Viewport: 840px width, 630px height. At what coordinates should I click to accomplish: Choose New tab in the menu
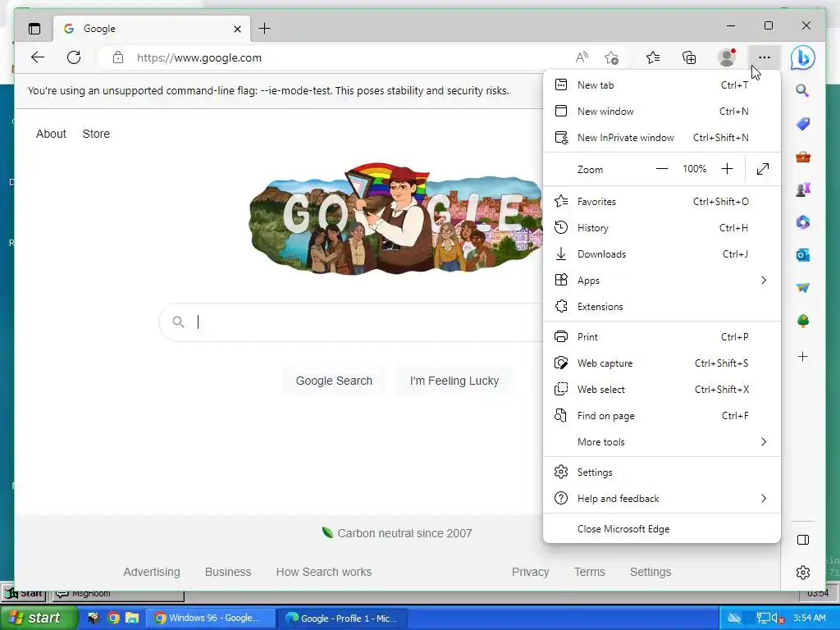tap(662, 84)
